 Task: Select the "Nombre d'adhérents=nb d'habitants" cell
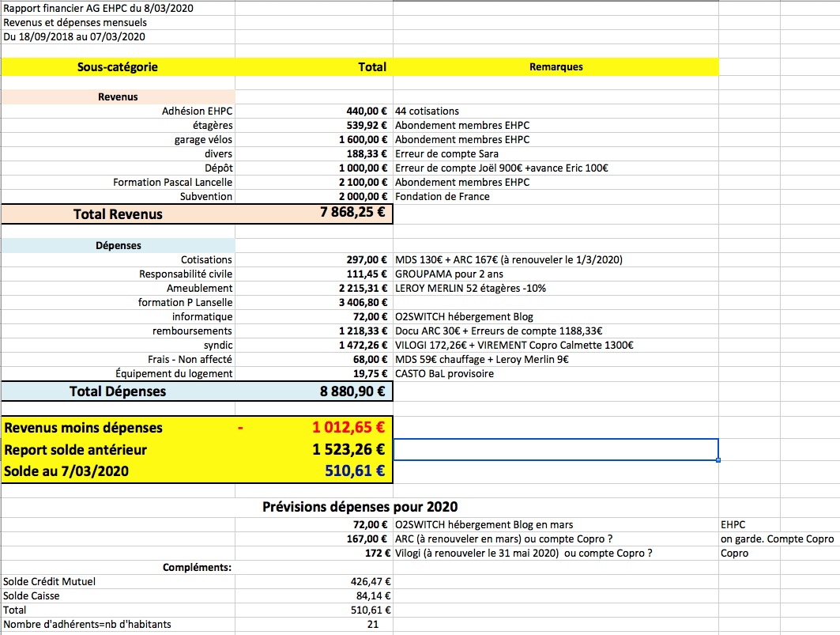click(87, 624)
